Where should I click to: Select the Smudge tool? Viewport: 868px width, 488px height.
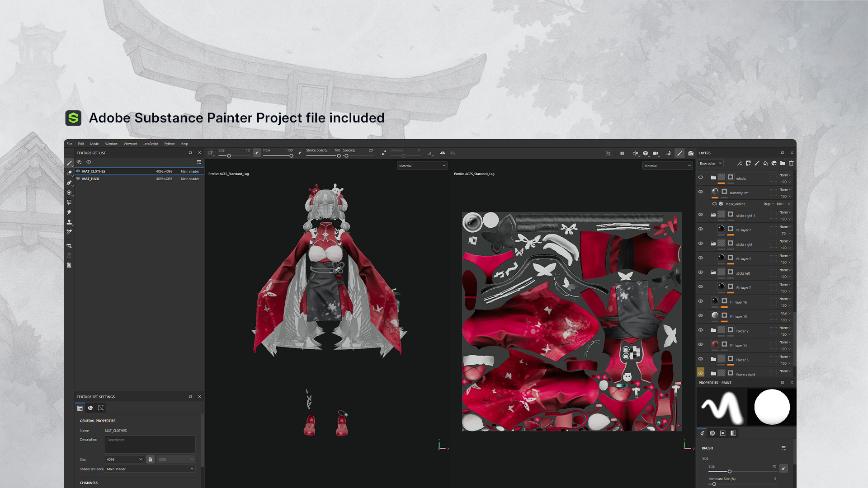click(x=69, y=212)
